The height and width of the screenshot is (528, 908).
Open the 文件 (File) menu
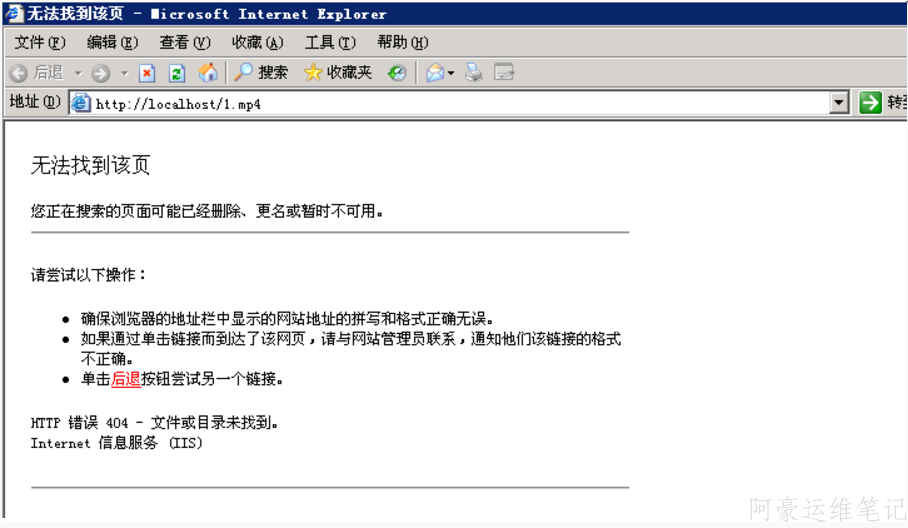(40, 42)
